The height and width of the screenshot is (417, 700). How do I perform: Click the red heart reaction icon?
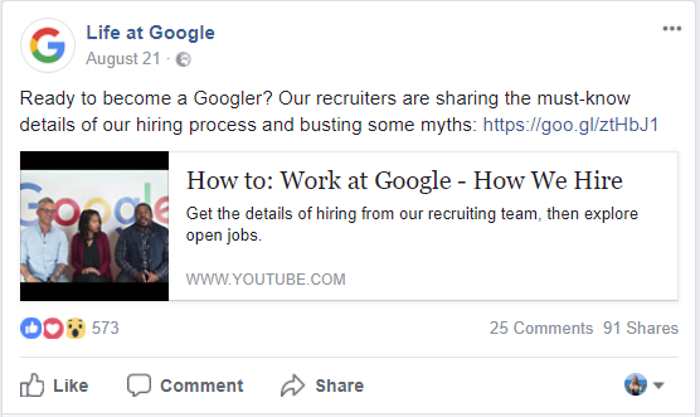[x=52, y=328]
